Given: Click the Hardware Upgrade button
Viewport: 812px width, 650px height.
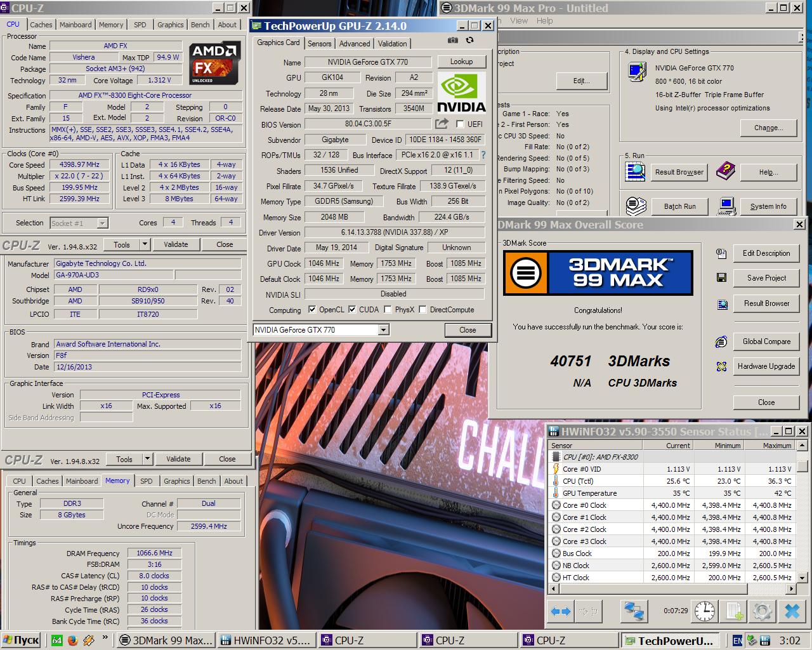Looking at the screenshot, I should (x=766, y=366).
